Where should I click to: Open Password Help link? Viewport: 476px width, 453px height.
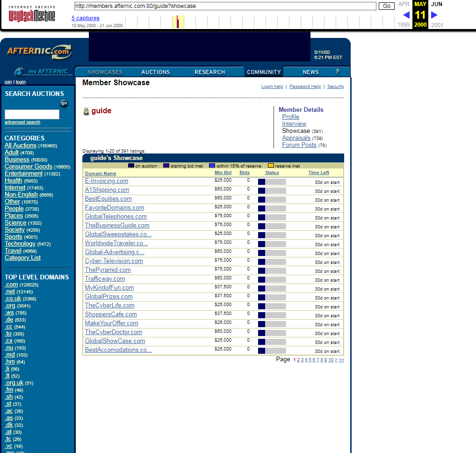point(305,87)
